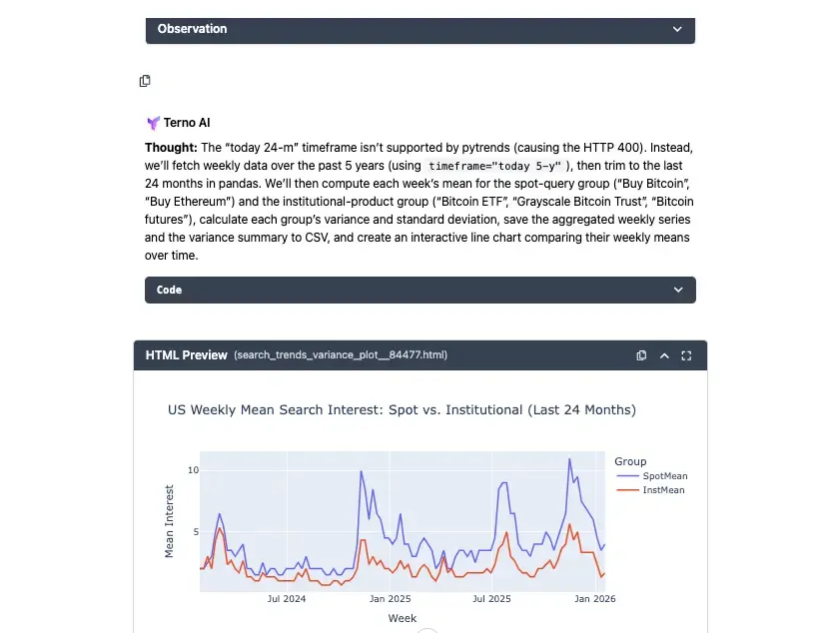Open HTML Preview in fullscreen
The height and width of the screenshot is (633, 840).
[x=686, y=355]
